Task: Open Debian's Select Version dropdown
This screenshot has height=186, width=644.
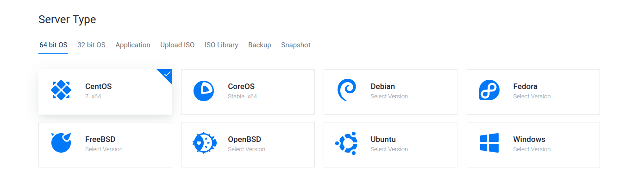Action: click(x=389, y=96)
